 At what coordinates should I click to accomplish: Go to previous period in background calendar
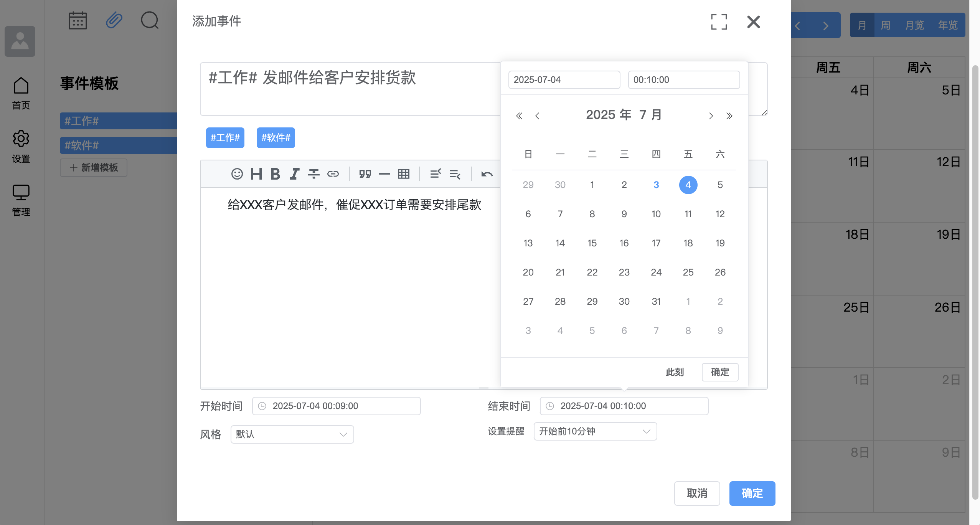798,26
